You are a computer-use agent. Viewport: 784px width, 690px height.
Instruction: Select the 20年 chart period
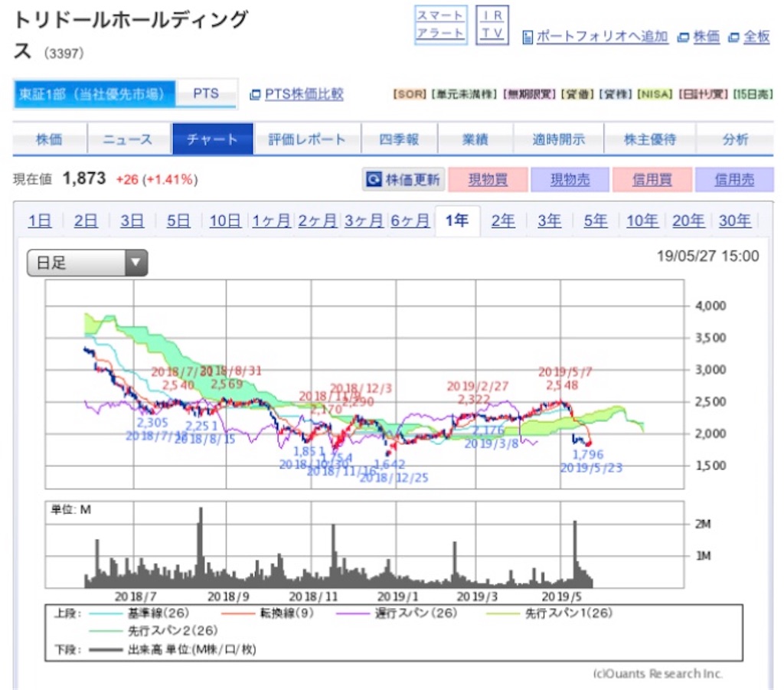pyautogui.click(x=688, y=221)
